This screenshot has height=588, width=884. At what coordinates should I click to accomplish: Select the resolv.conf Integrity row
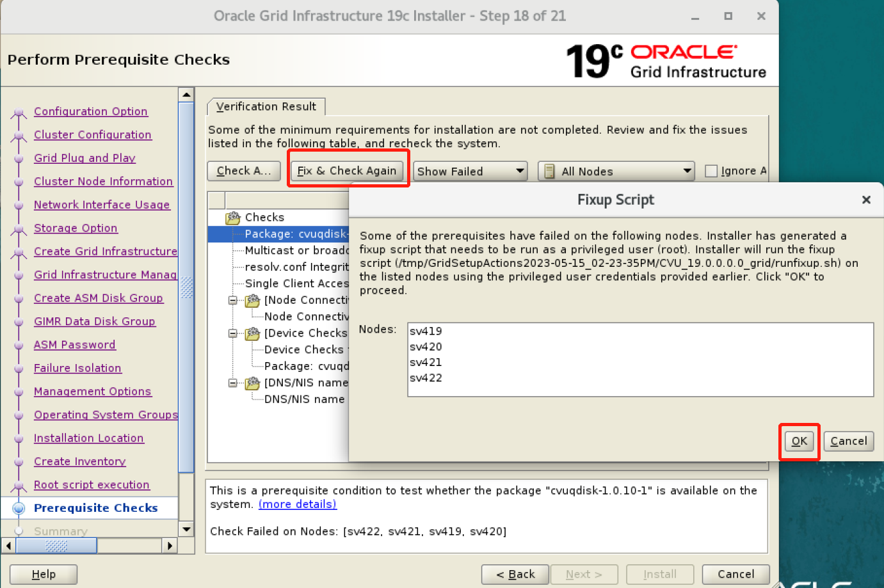coord(296,267)
